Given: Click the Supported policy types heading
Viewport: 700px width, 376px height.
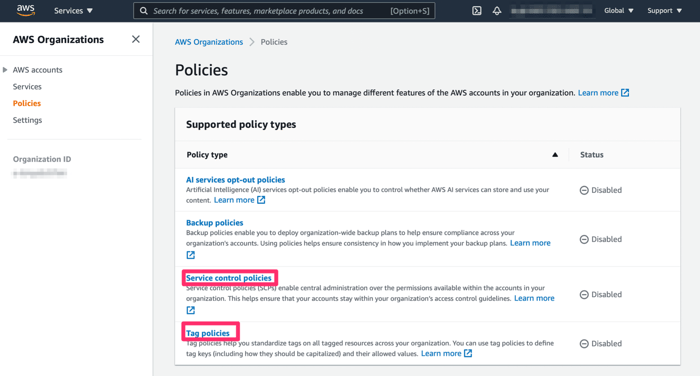Looking at the screenshot, I should click(x=241, y=124).
